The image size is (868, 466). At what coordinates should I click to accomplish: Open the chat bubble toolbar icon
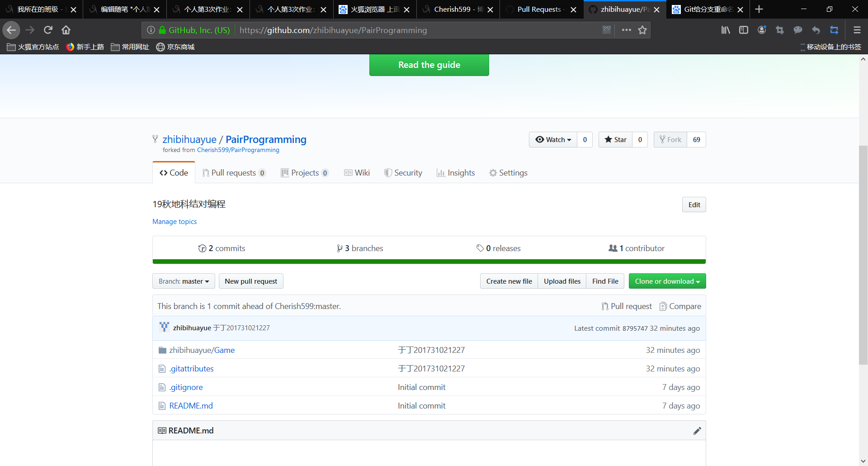pos(798,30)
